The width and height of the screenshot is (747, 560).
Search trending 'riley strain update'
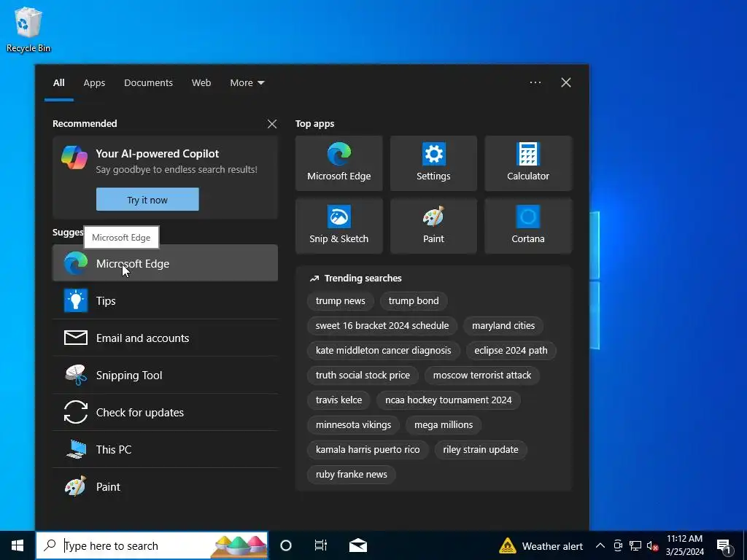pyautogui.click(x=480, y=449)
